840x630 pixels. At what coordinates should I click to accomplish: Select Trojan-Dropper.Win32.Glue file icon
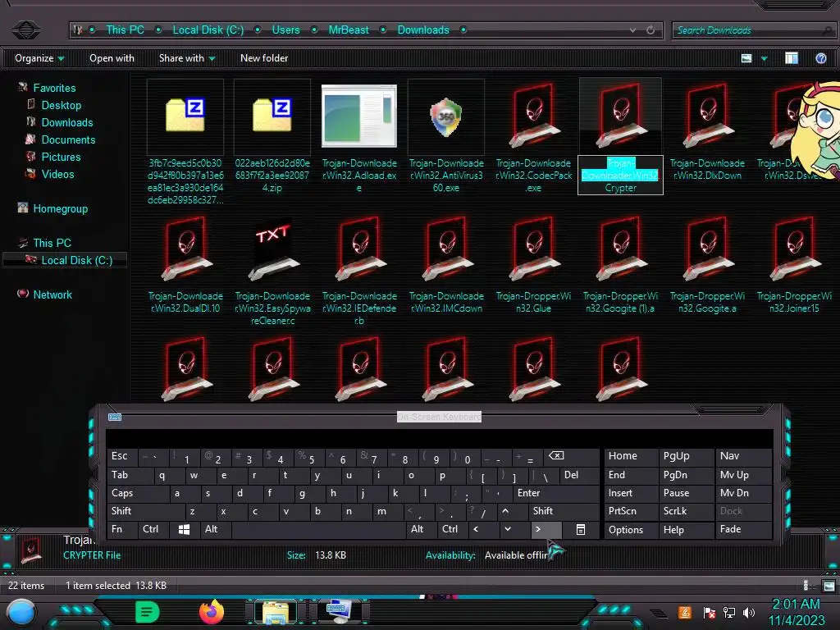tap(533, 249)
